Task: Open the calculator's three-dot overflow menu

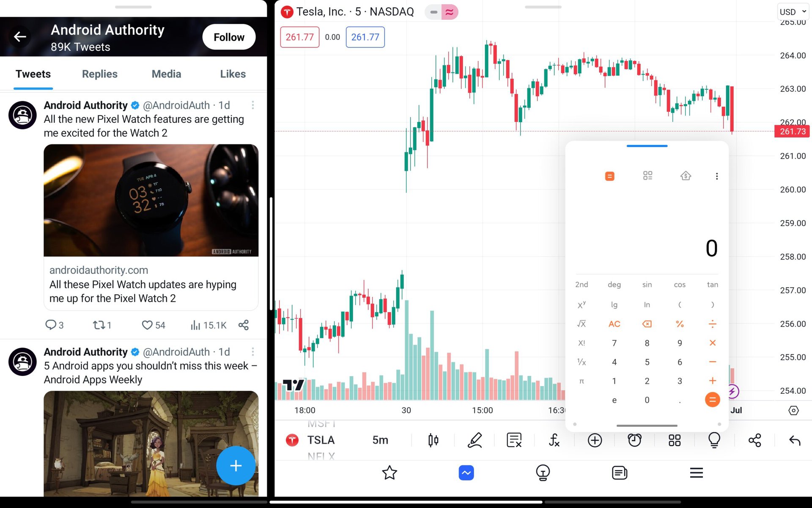Action: (x=716, y=176)
